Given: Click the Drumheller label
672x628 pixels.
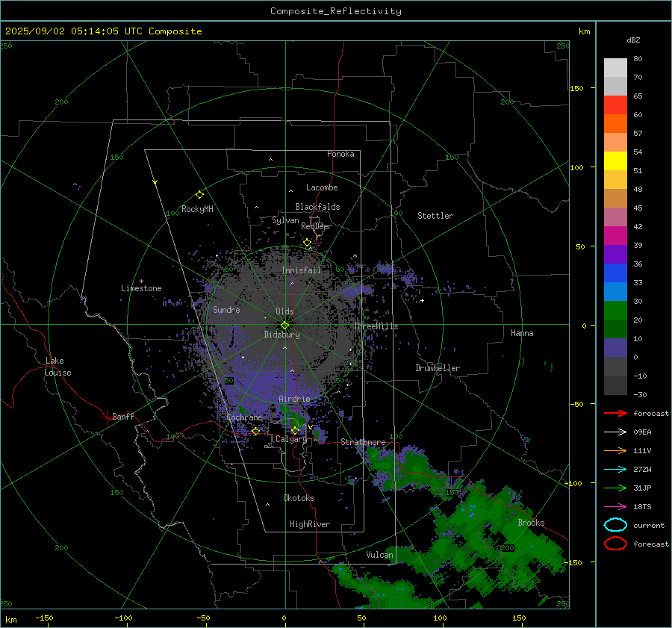Looking at the screenshot, I should coord(438,368).
